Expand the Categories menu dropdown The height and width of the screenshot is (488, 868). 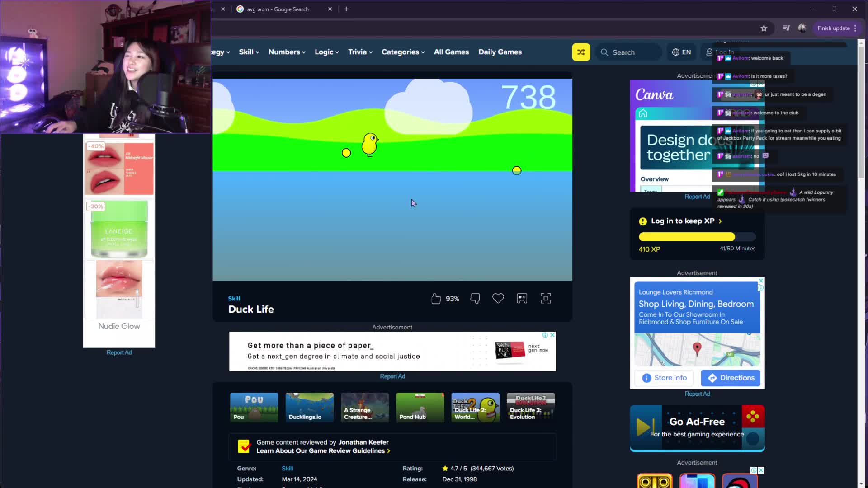(x=403, y=52)
